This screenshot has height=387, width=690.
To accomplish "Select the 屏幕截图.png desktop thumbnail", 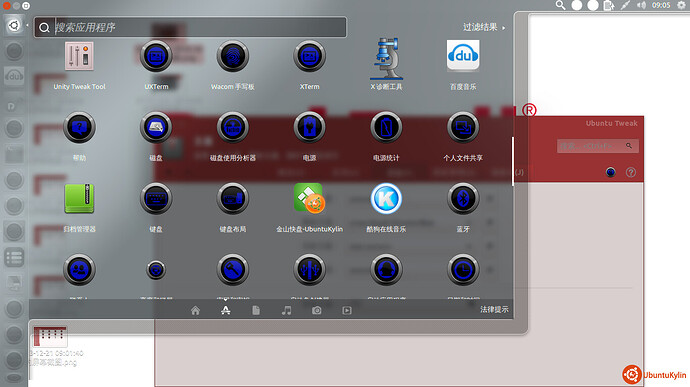I will coord(51,338).
